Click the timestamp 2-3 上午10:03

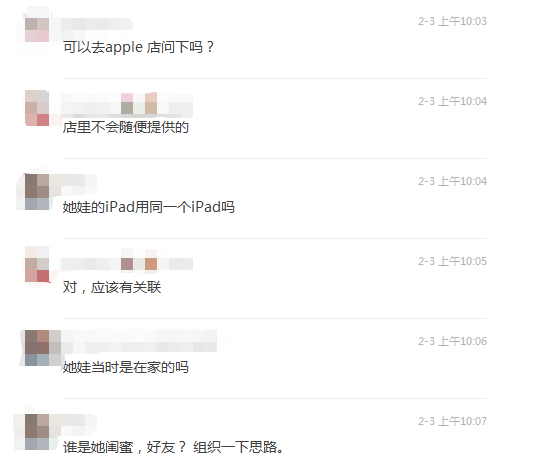pos(452,21)
